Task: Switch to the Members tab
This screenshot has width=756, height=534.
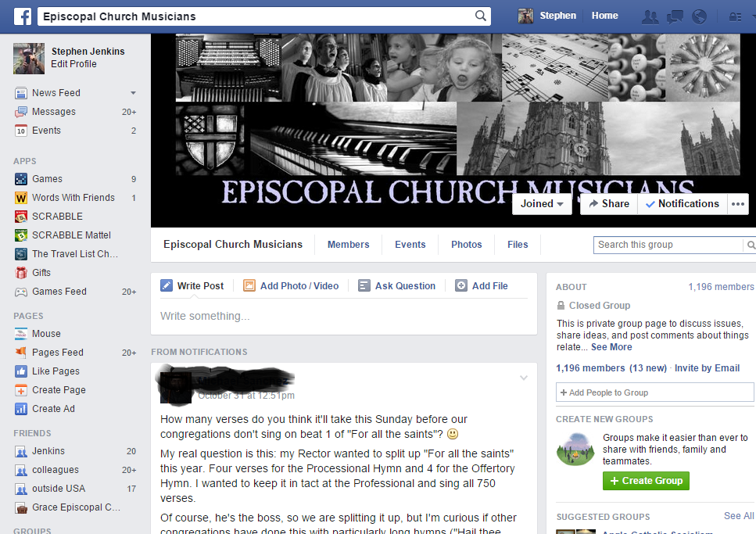Action: pyautogui.click(x=348, y=245)
